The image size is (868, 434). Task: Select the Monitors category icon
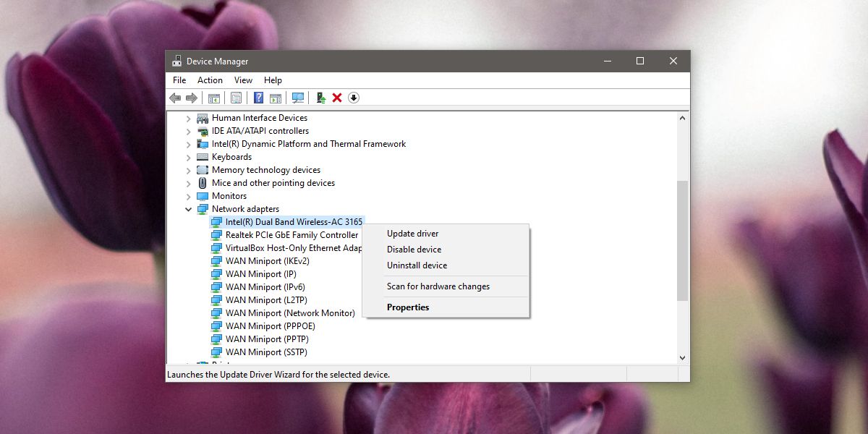point(203,196)
